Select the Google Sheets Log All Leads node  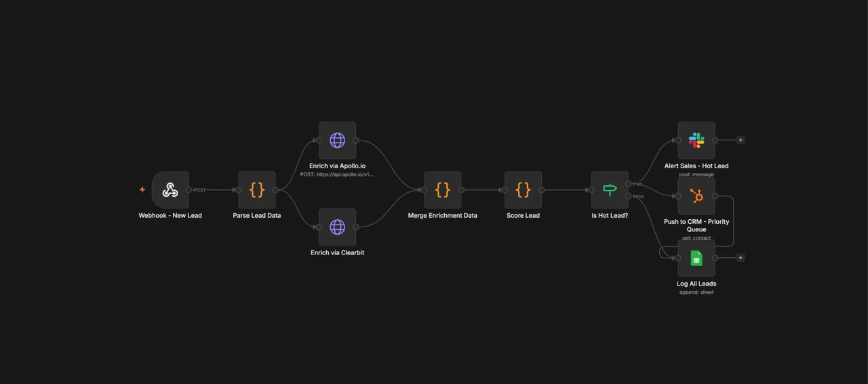click(696, 258)
